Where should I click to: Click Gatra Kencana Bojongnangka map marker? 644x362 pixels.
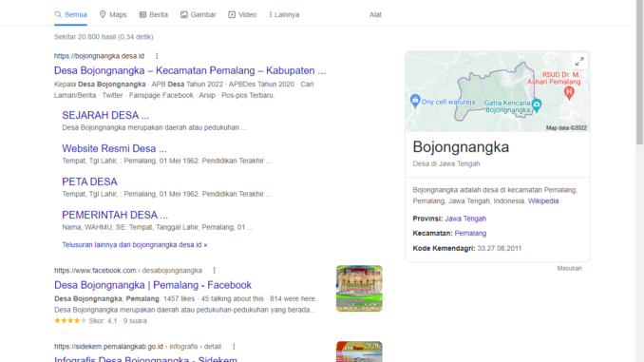[537, 105]
